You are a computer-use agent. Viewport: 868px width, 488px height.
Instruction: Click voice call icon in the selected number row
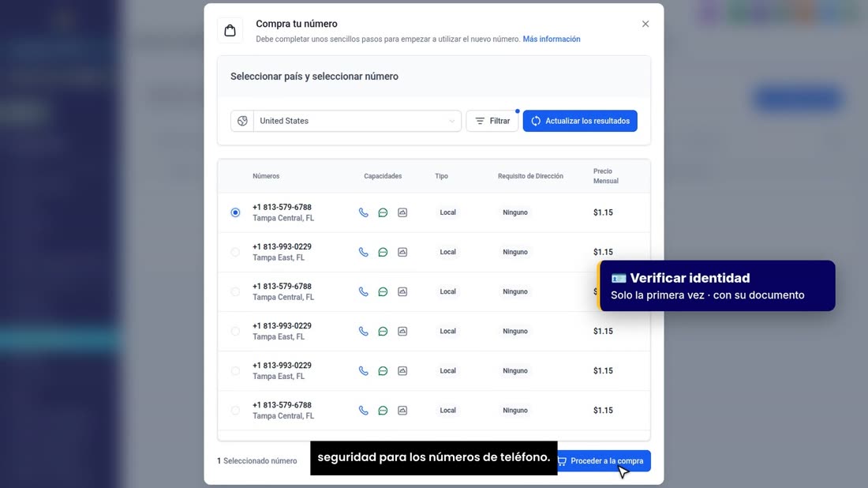[x=364, y=212]
